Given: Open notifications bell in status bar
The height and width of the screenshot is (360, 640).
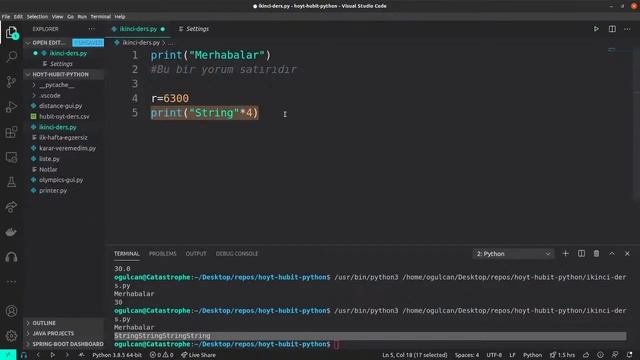Looking at the screenshot, I should click(630, 355).
